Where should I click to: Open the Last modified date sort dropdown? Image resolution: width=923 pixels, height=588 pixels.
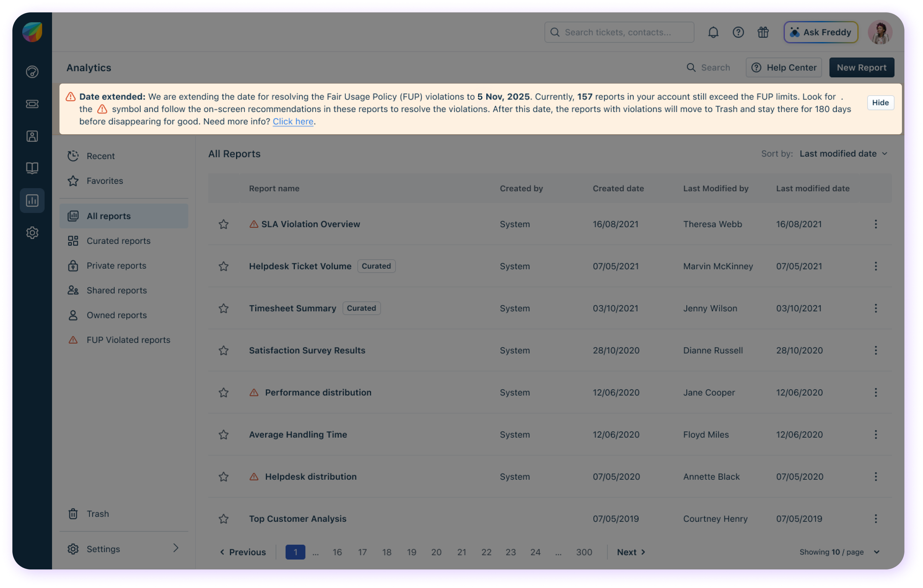[x=843, y=153]
